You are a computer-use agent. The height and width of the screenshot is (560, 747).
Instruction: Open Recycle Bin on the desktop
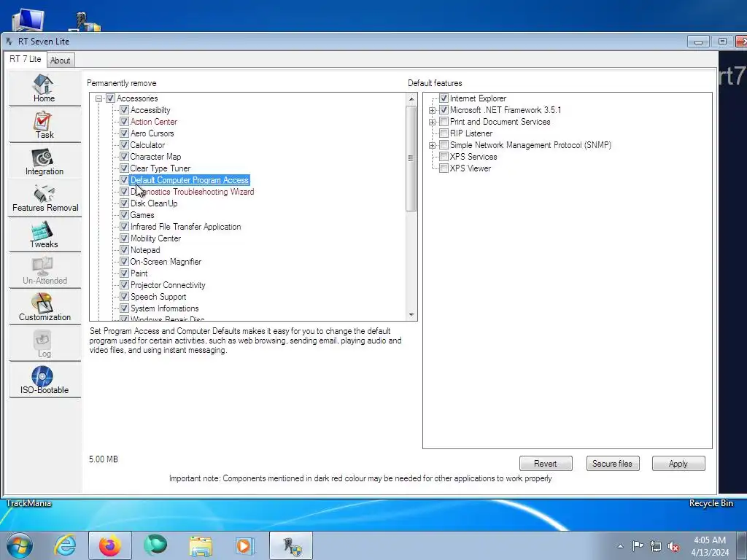(711, 503)
